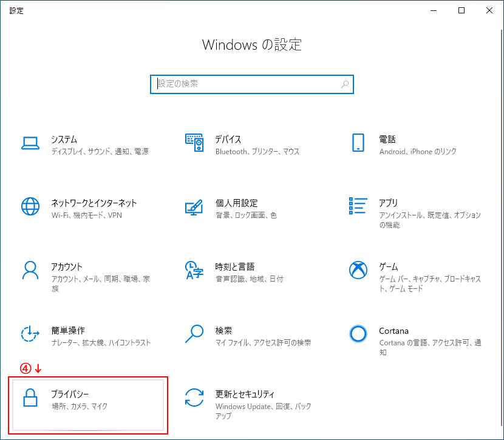Open the システム settings title

tap(64, 140)
